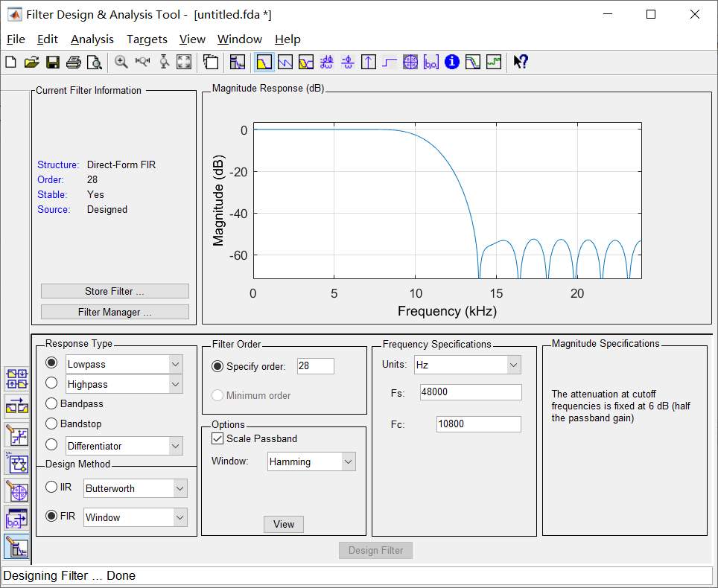
Task: Show the magnitude response plot
Action: (264, 62)
